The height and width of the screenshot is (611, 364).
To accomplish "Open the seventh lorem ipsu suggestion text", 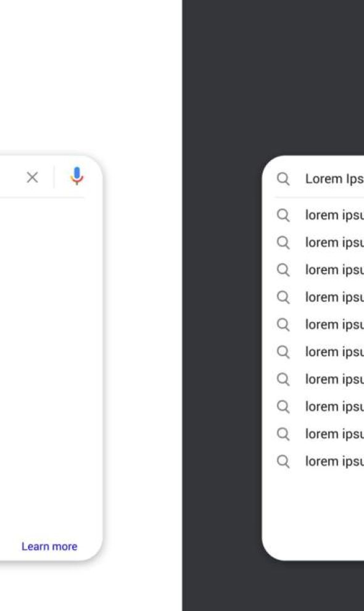I will [334, 379].
